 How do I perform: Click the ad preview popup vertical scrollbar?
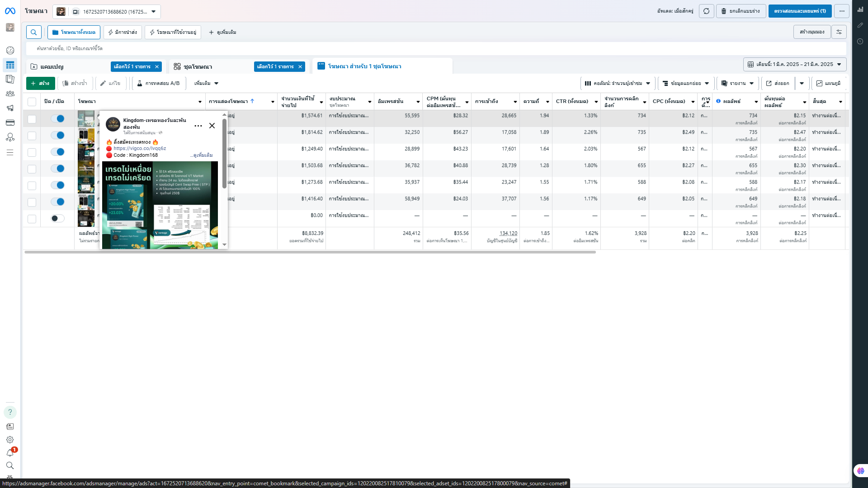coord(224,154)
